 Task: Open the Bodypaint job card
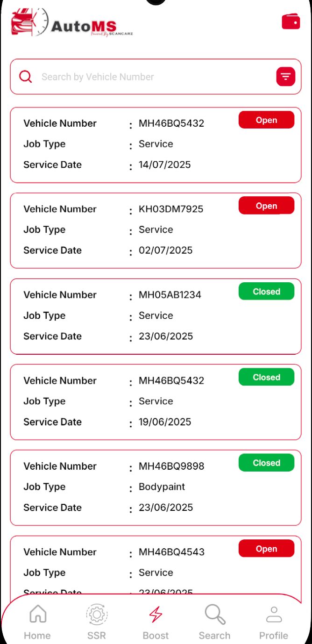(x=156, y=487)
